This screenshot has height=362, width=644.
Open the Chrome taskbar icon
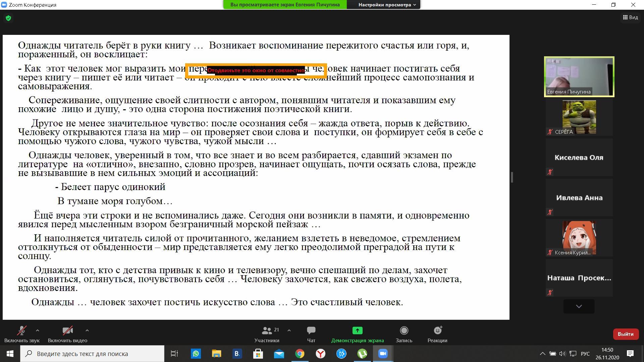coord(300,354)
